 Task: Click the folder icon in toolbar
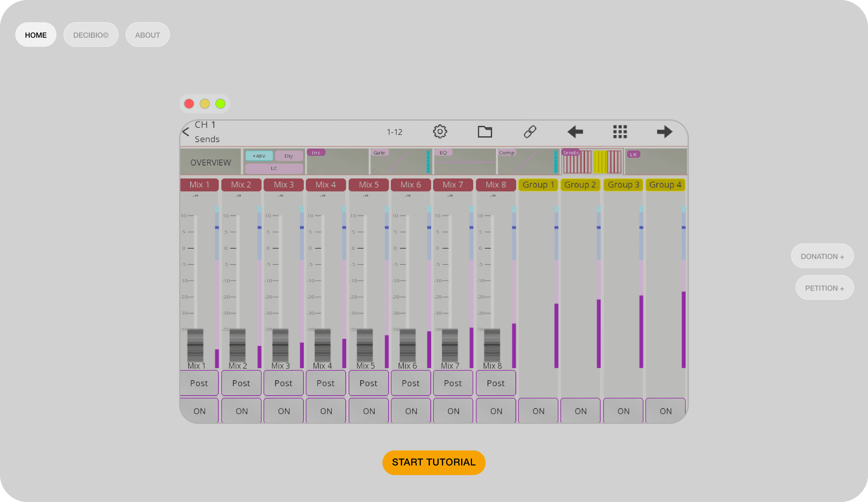(x=485, y=132)
